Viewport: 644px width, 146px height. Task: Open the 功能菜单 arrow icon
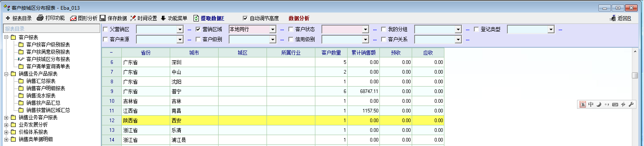[163, 18]
